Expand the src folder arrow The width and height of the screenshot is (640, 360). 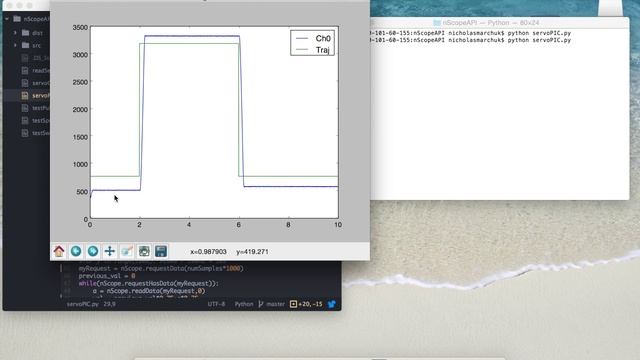click(15, 45)
